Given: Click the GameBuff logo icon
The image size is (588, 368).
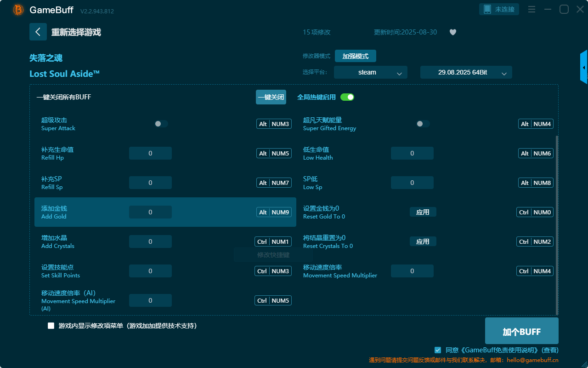Looking at the screenshot, I should click(x=18, y=10).
